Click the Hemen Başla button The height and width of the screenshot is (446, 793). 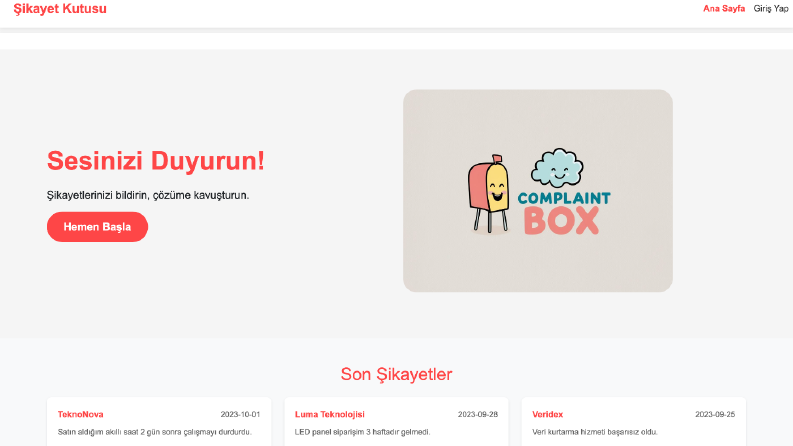[97, 227]
